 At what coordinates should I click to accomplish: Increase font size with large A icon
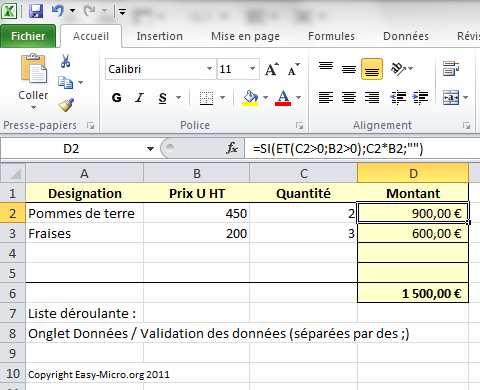[x=272, y=69]
